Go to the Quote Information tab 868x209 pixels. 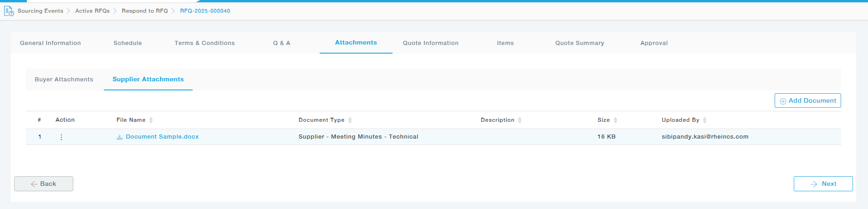coord(430,43)
